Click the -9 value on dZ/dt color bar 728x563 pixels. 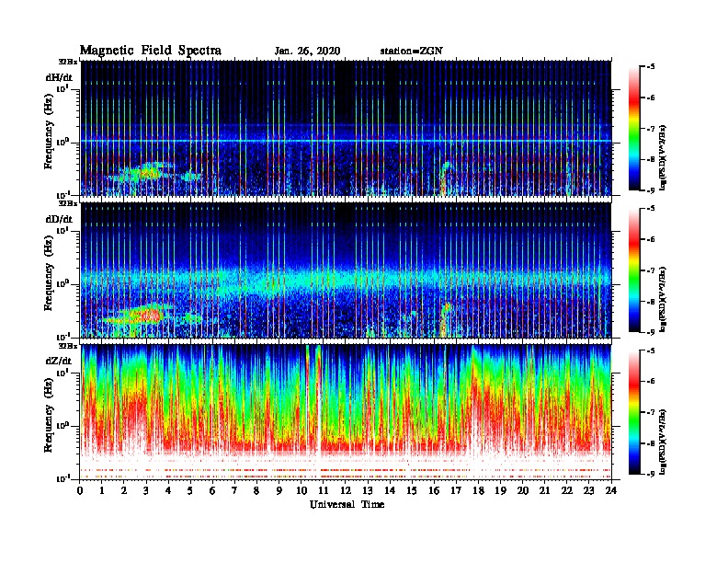pos(651,474)
